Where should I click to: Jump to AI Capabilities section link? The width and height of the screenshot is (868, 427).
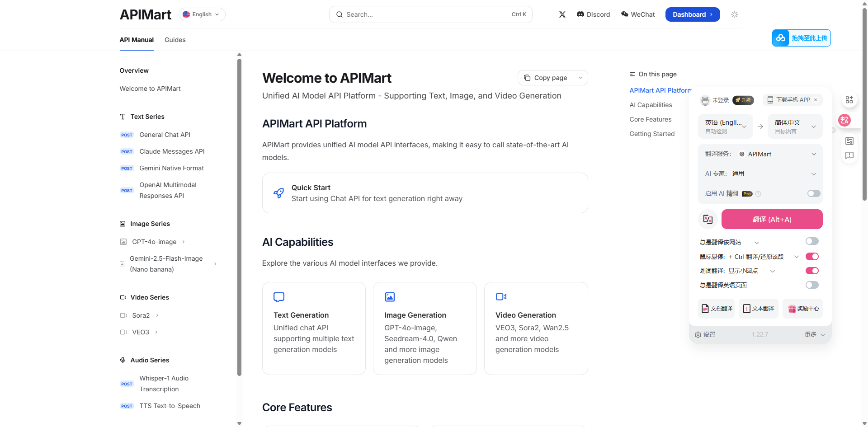(651, 105)
